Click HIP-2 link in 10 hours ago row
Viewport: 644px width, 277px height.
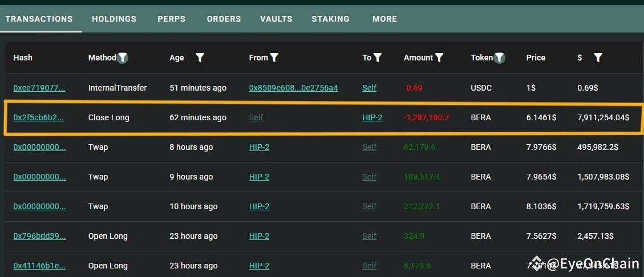(x=259, y=206)
